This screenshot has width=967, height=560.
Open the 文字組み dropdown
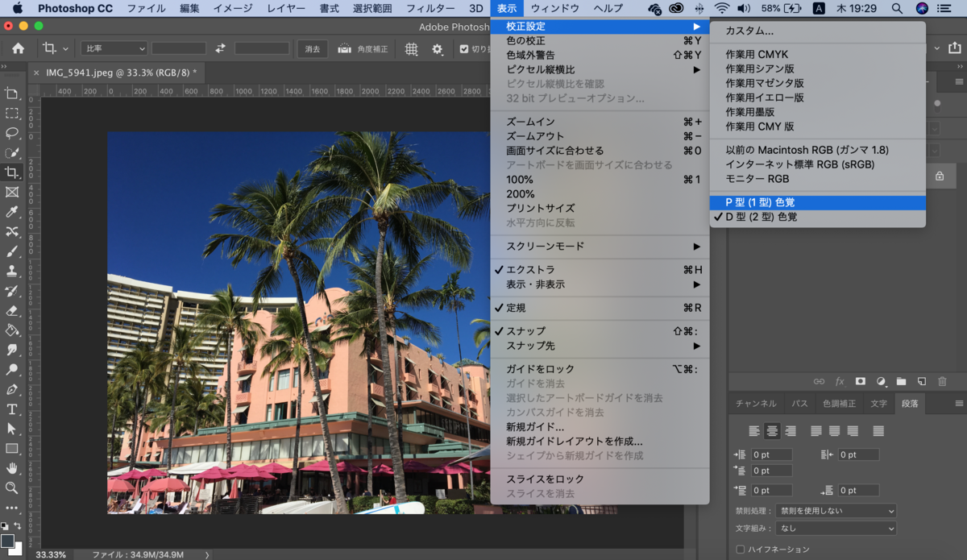[x=836, y=529]
